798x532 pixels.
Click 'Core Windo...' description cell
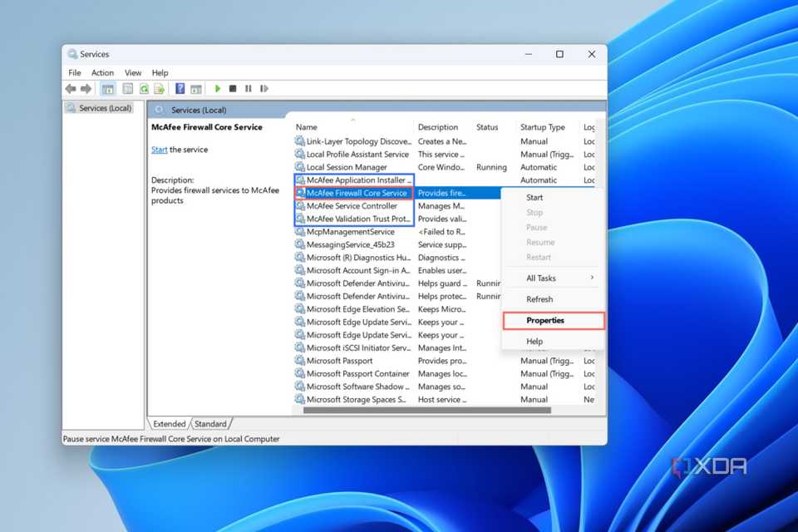click(441, 167)
